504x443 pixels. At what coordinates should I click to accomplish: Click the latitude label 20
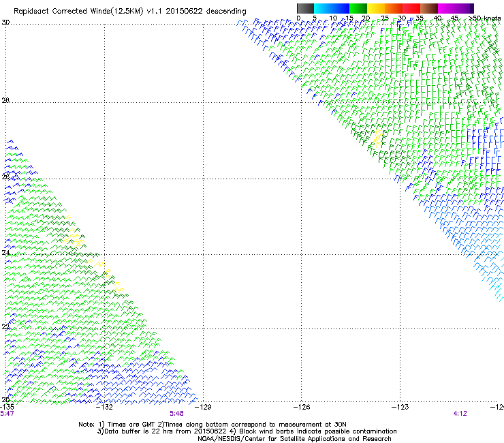pos(5,400)
